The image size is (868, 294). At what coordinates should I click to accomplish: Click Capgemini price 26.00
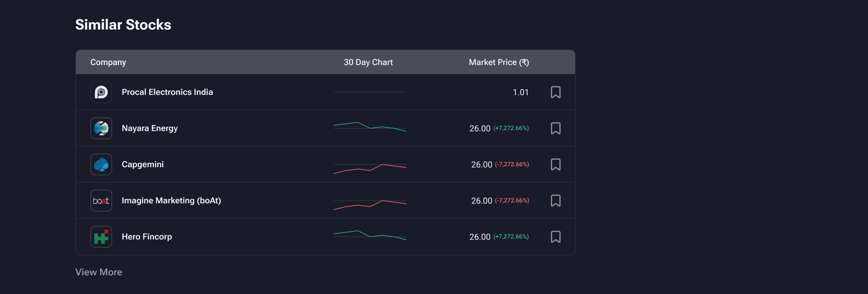(481, 165)
